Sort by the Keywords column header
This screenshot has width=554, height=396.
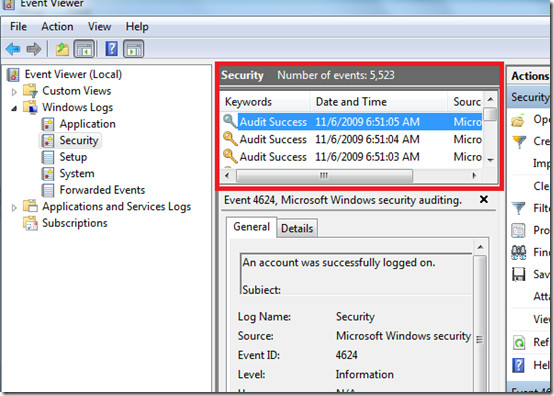265,102
